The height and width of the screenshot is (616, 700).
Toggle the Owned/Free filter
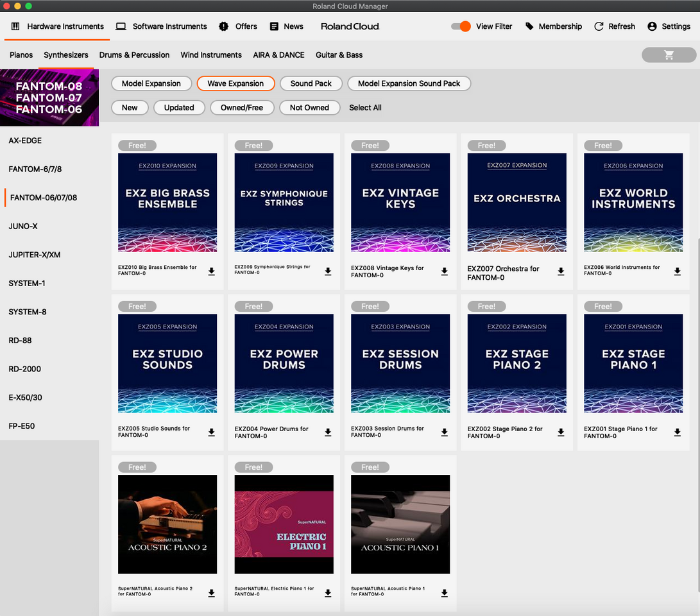[x=242, y=108]
